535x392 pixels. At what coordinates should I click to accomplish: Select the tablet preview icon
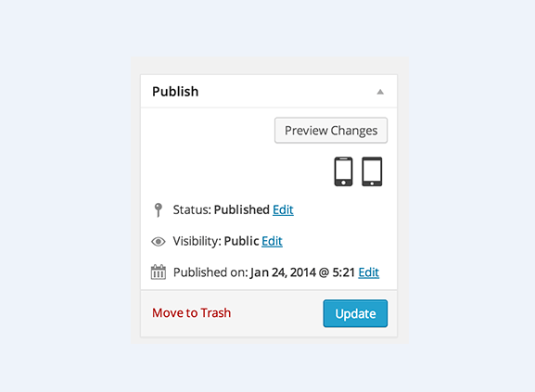[372, 171]
